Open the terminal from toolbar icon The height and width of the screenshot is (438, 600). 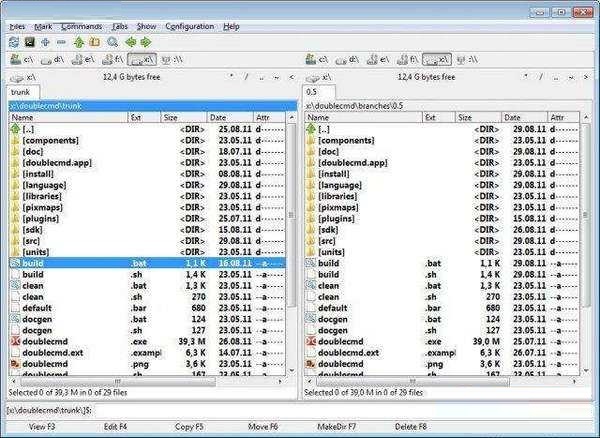[x=30, y=42]
